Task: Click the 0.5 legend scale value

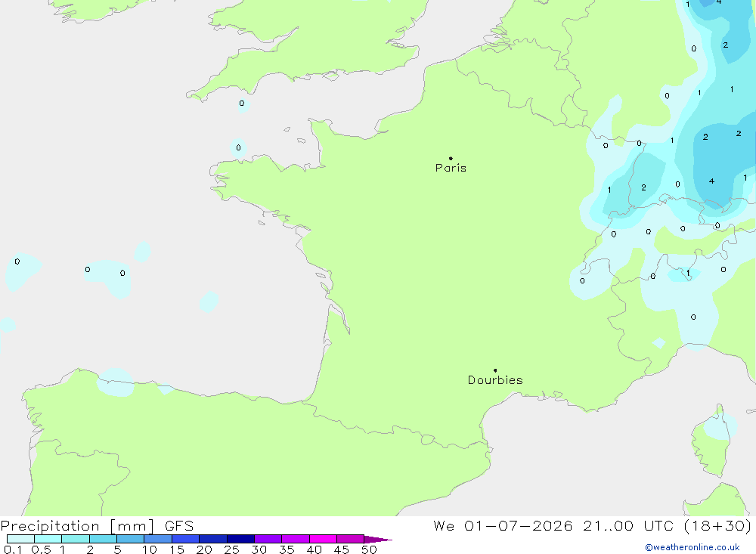Action: pyautogui.click(x=41, y=549)
